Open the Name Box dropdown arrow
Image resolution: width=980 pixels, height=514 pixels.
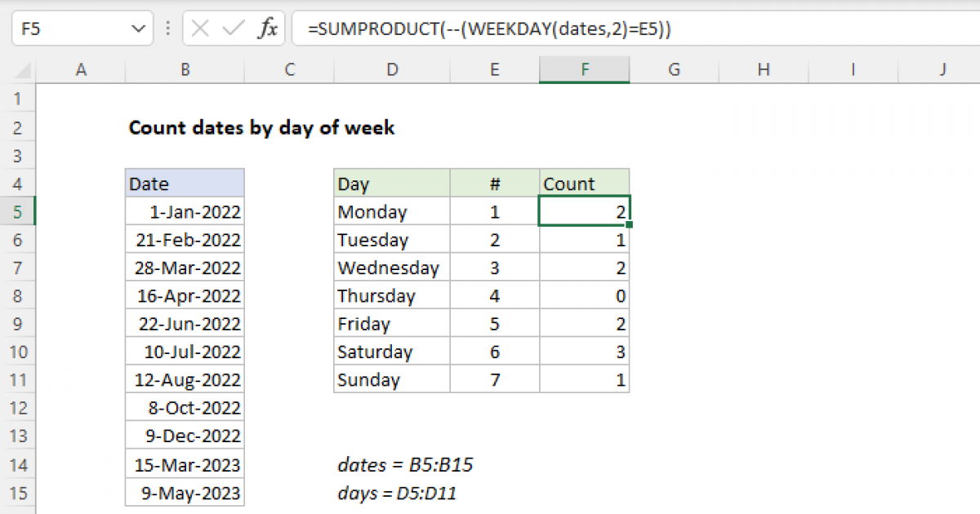[x=137, y=27]
